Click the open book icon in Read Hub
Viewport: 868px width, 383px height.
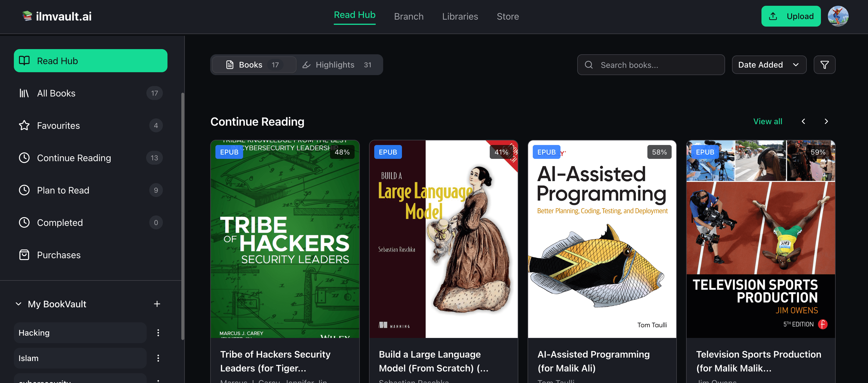click(x=24, y=61)
